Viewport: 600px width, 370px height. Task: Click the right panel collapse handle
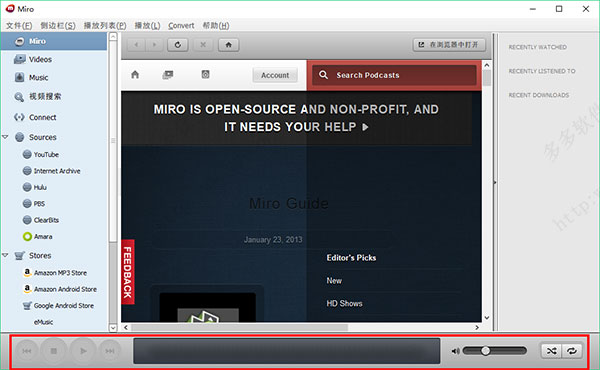[x=495, y=183]
